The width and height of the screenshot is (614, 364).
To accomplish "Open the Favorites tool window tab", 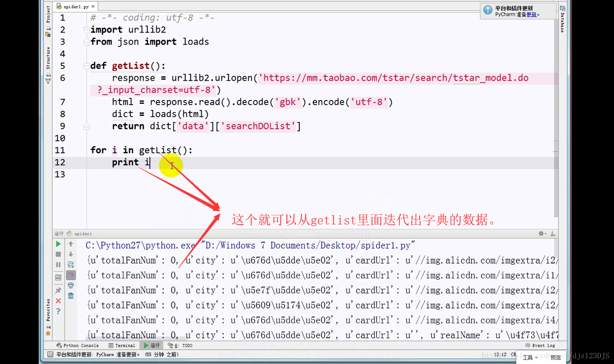I will coord(48,317).
